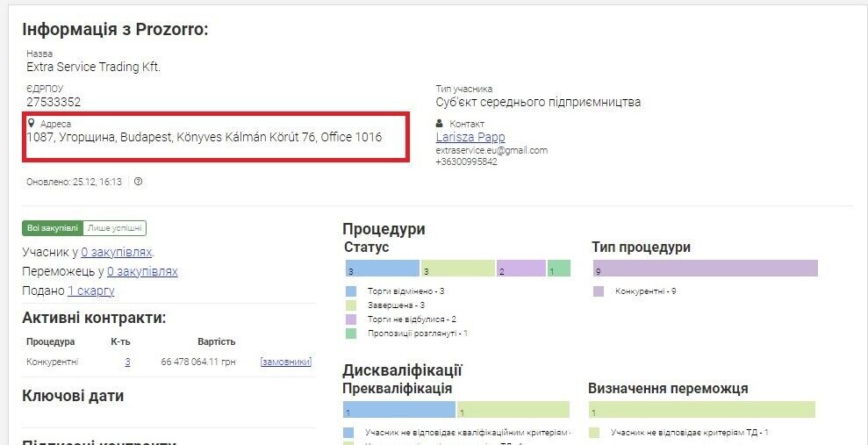Click the ЄДРПОУ value 27533352
This screenshot has width=868, height=445.
(54, 102)
